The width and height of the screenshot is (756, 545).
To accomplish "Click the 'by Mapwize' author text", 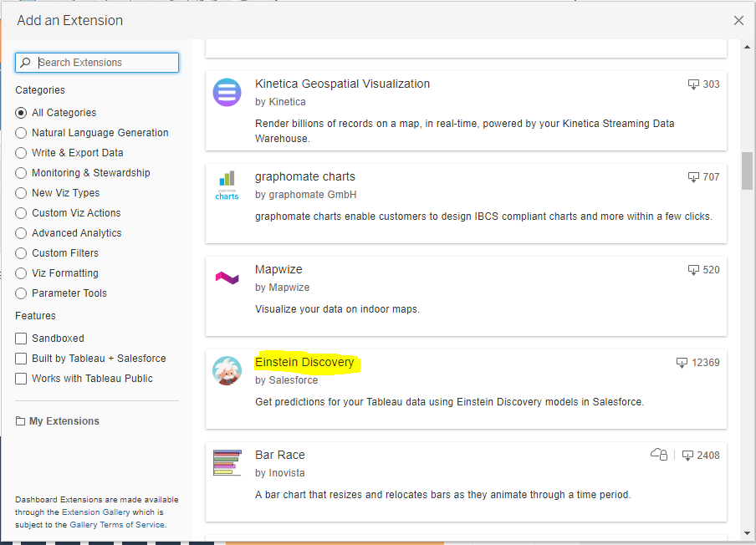I will [x=282, y=288].
